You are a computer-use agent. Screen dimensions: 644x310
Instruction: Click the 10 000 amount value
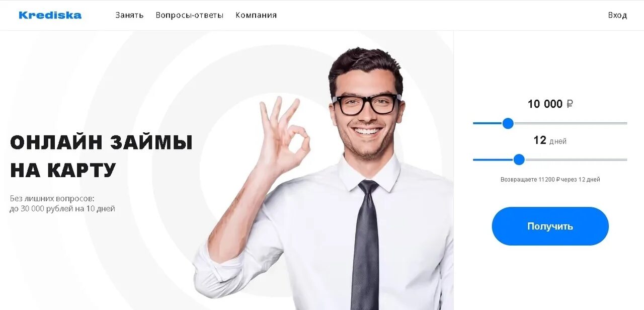tap(545, 104)
